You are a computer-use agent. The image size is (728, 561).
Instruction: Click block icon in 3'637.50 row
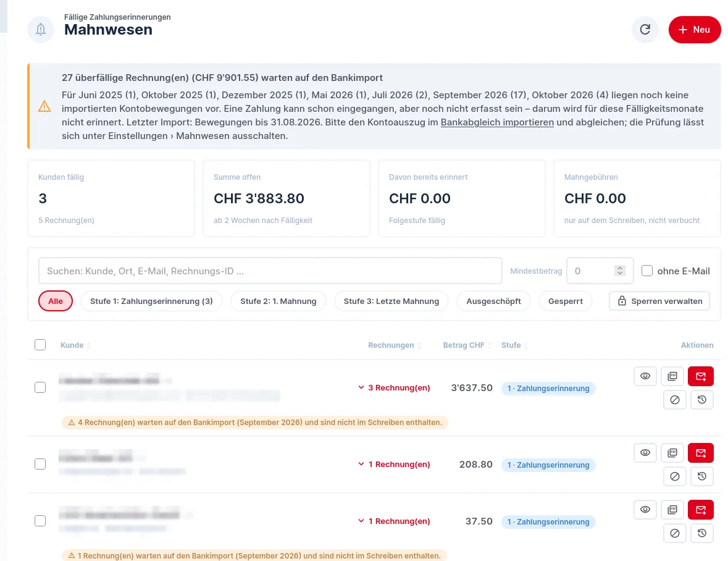pos(675,400)
